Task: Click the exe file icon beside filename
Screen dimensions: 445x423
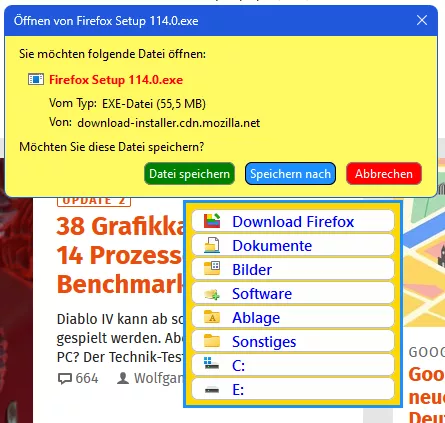Action: point(36,79)
